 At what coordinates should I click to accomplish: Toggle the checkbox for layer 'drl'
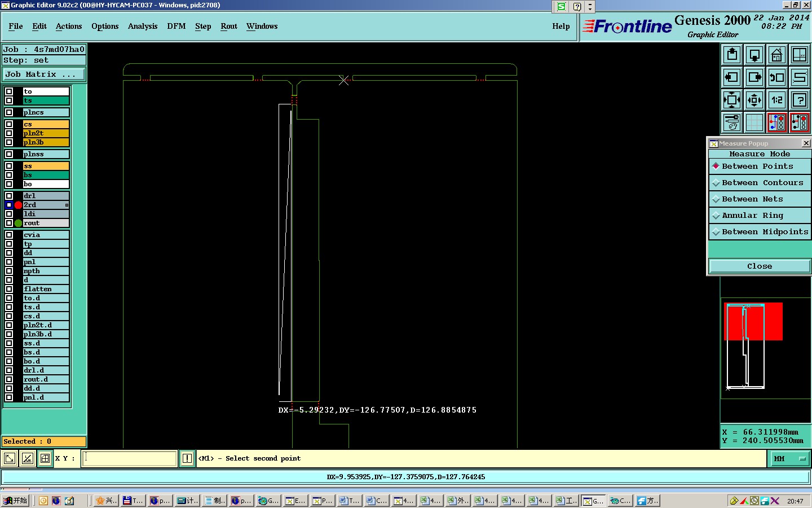click(9, 196)
